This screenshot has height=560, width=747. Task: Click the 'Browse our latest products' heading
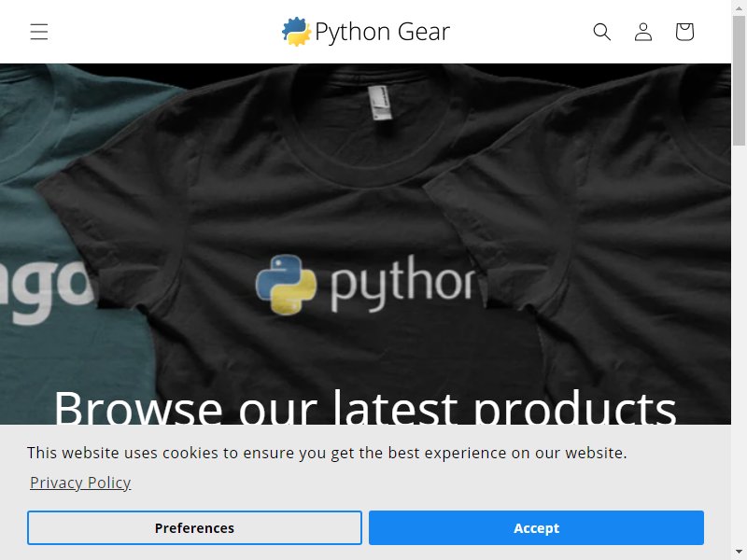(x=365, y=407)
